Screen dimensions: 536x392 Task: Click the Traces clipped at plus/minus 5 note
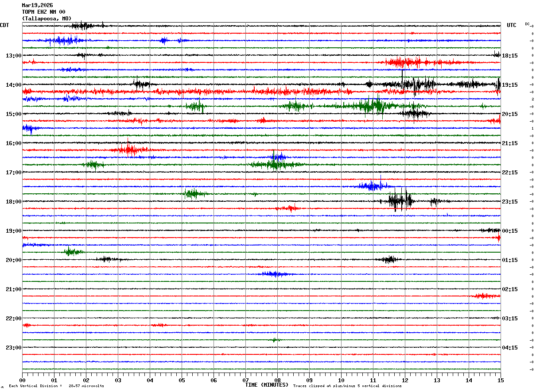coord(347,386)
